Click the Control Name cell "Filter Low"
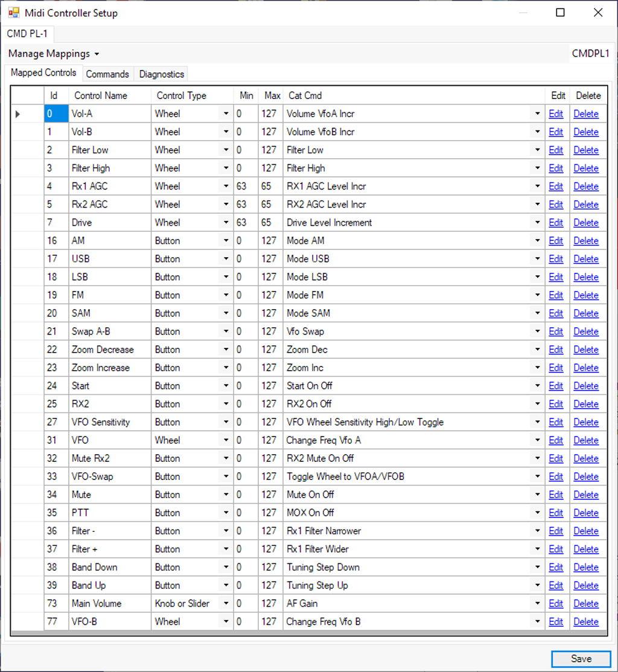The height and width of the screenshot is (672, 618). 110,150
